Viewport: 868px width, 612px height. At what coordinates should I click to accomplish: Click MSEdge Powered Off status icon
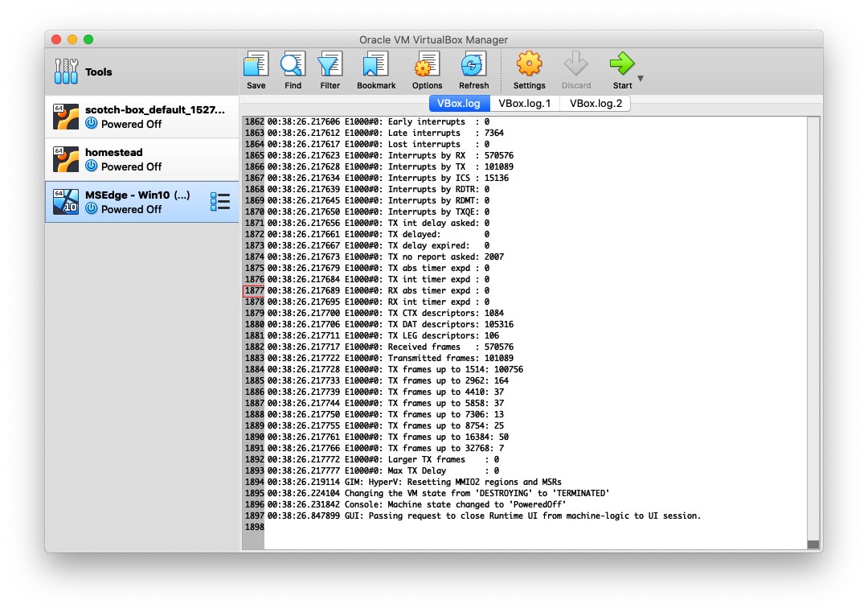(x=92, y=209)
